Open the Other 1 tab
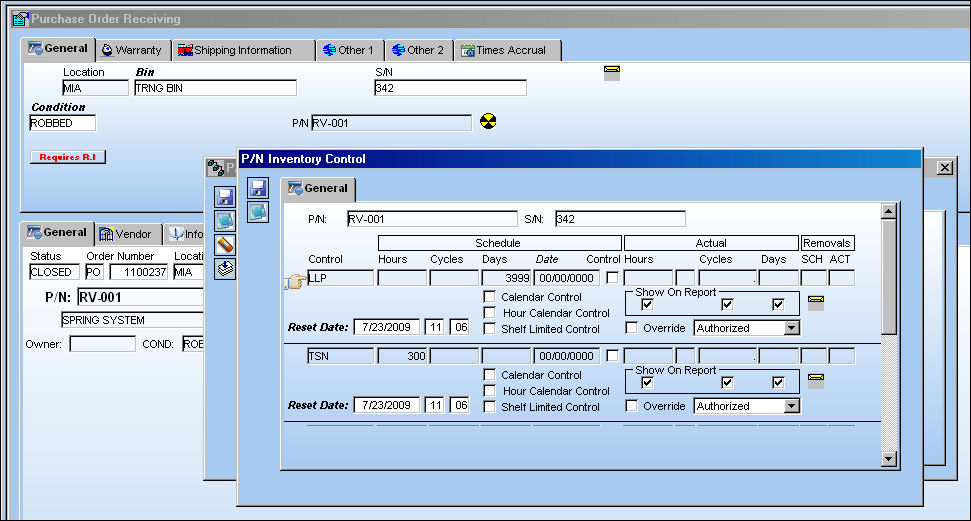Viewport: 971px width, 521px height. pos(349,50)
